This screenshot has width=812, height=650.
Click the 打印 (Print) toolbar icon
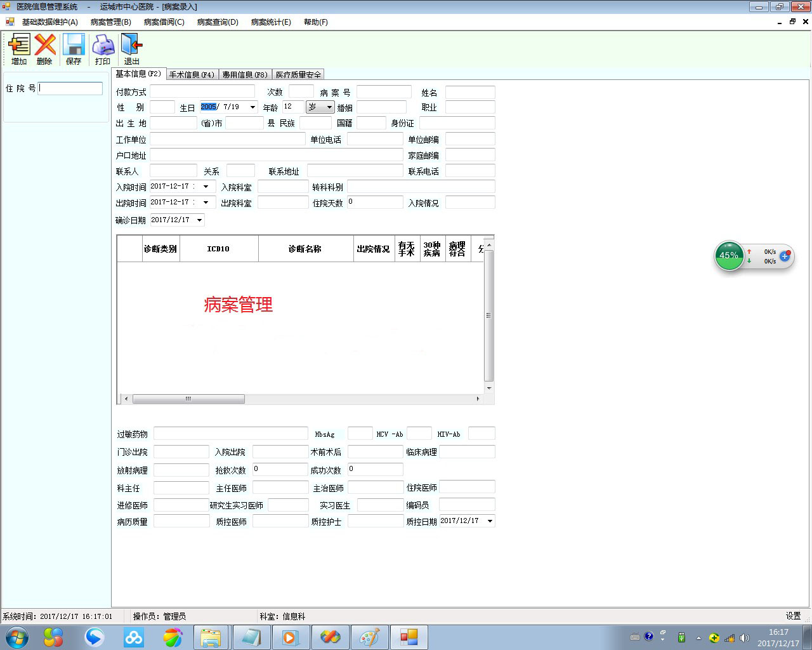pos(103,49)
